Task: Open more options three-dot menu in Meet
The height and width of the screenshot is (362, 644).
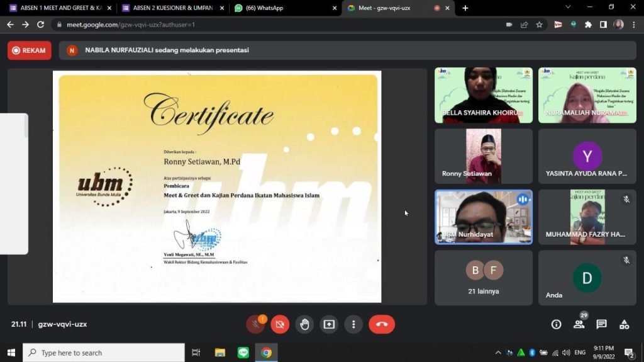Action: tap(353, 324)
